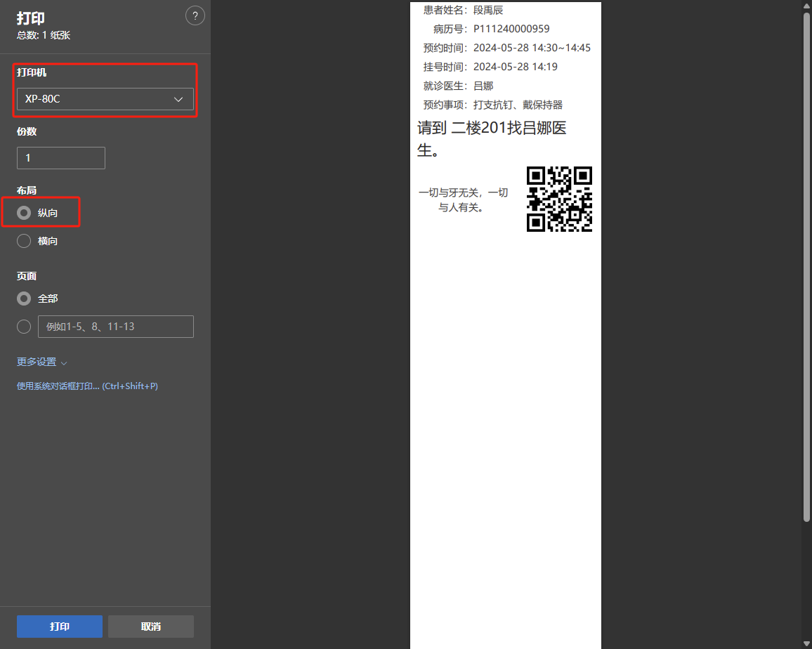This screenshot has width=812, height=649.
Task: Select the custom page range radio button
Action: pos(24,327)
